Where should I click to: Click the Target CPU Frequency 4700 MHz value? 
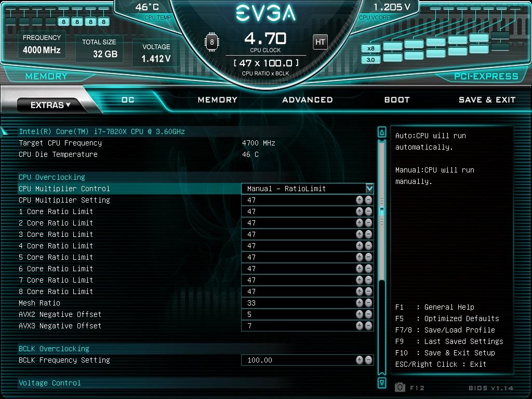pyautogui.click(x=259, y=143)
